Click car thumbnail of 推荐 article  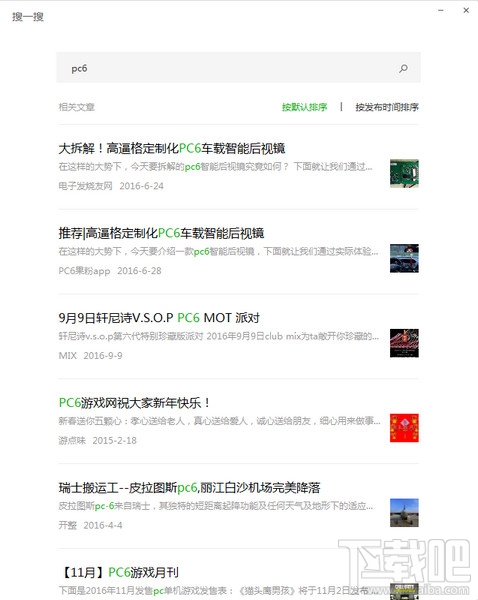(404, 258)
